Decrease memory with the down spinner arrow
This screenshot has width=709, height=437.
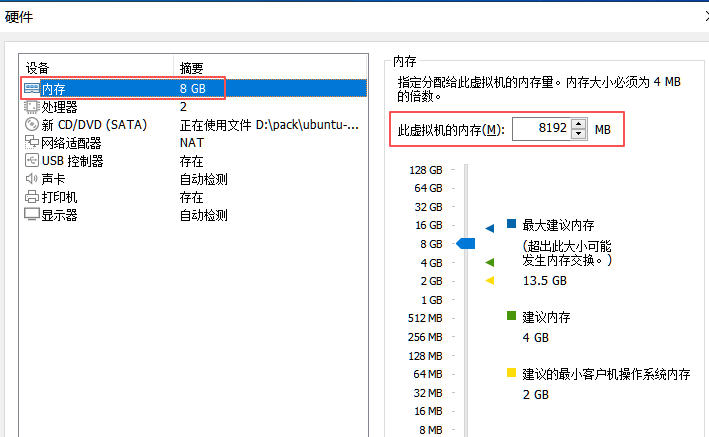(x=579, y=135)
